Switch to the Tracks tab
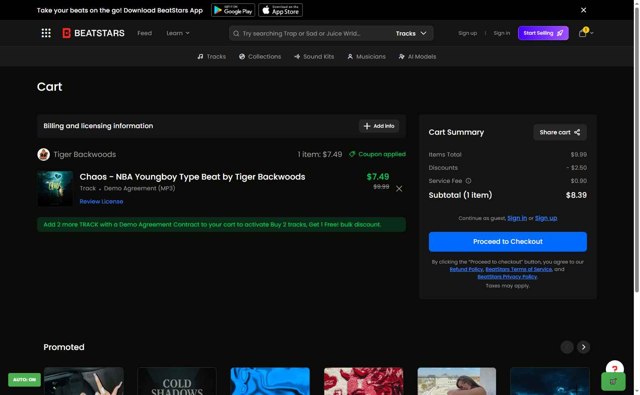640x395 pixels. 211,56
